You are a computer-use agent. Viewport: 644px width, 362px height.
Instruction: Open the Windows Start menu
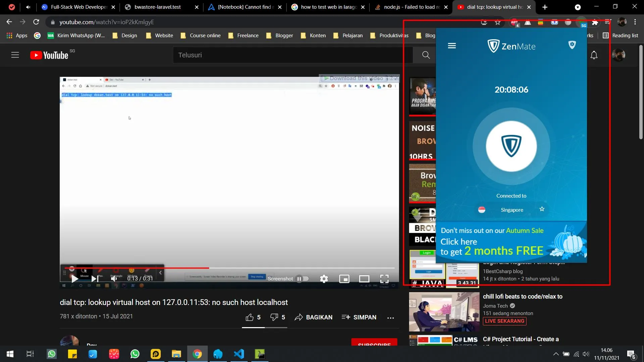(x=10, y=354)
